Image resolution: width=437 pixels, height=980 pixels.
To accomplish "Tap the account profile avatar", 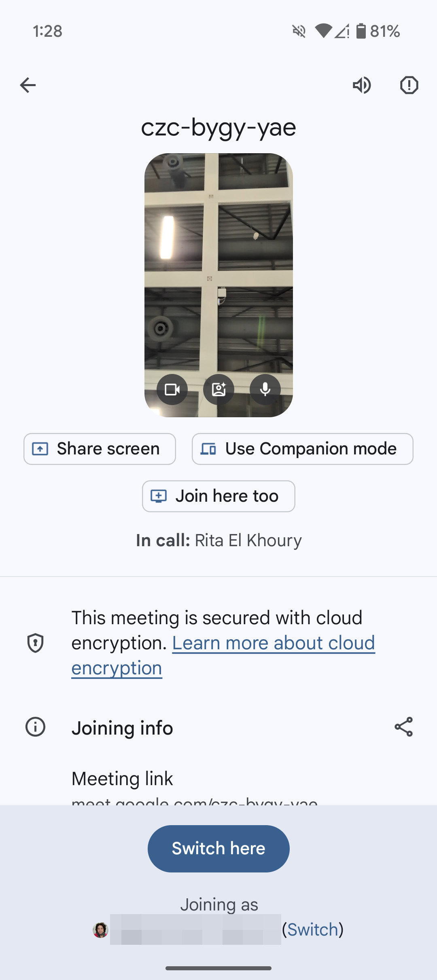I will tap(100, 930).
